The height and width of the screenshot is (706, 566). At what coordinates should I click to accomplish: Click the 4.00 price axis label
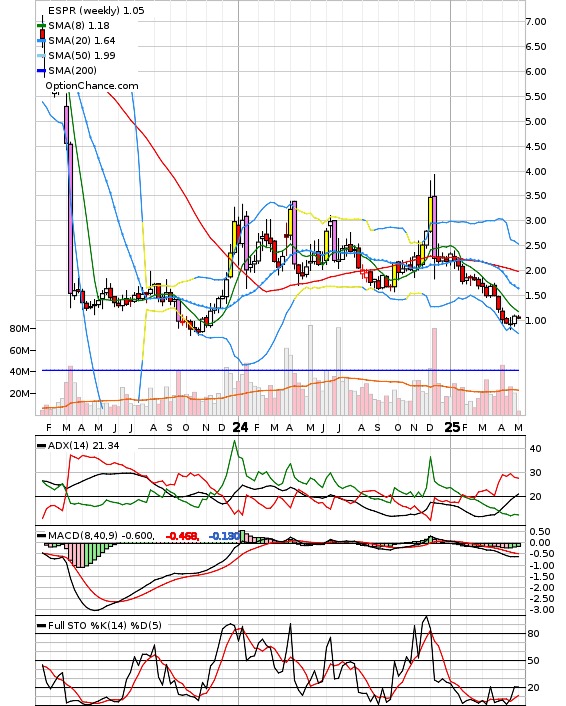[x=536, y=172]
